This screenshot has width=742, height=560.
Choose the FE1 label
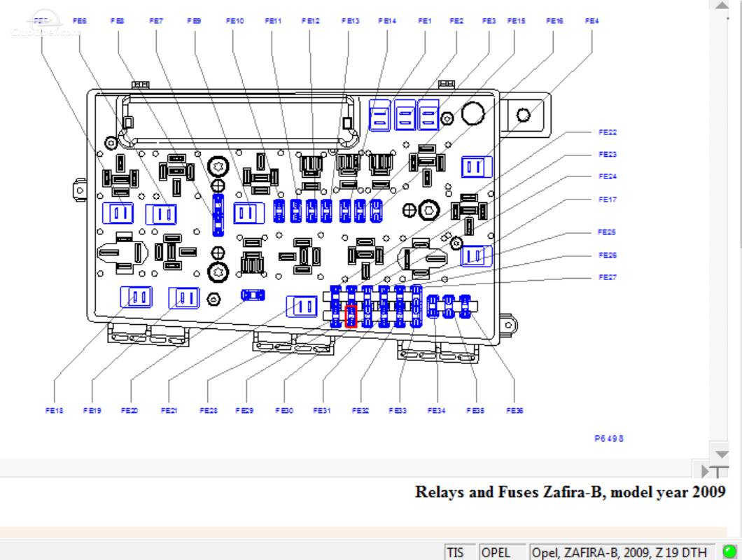point(424,21)
